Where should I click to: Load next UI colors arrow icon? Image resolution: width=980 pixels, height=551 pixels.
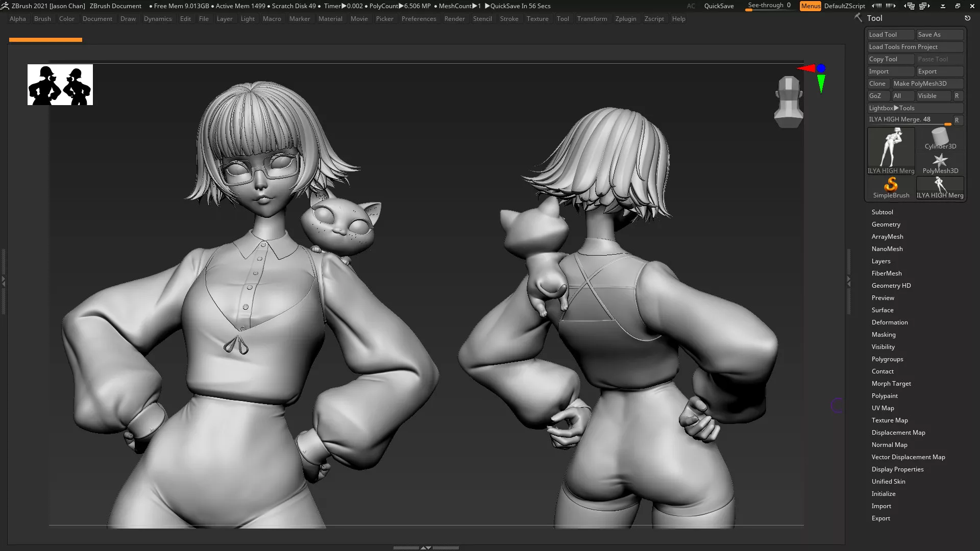(x=891, y=6)
